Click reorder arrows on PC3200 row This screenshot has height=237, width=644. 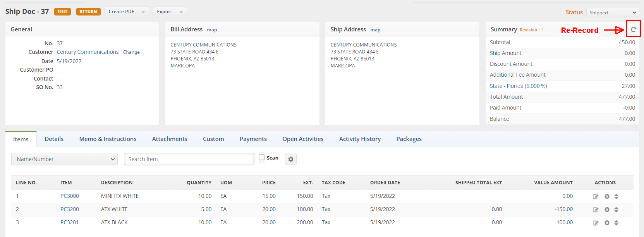coord(616,210)
